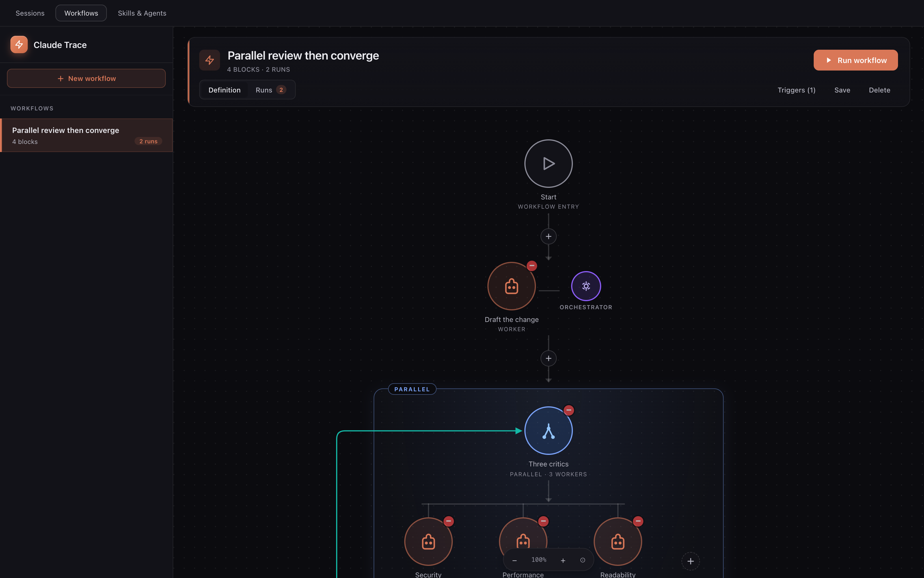Click the PARALLEL group label
The height and width of the screenshot is (578, 924).
pos(412,389)
